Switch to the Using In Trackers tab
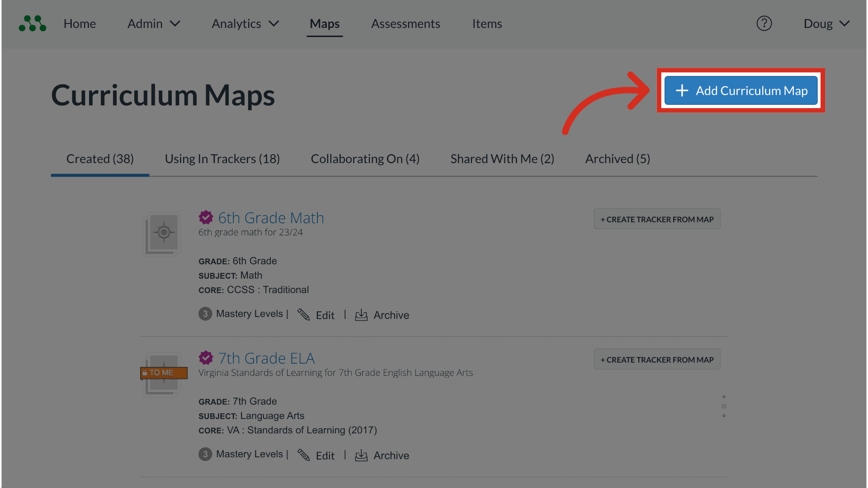The width and height of the screenshot is (868, 488). 222,159
